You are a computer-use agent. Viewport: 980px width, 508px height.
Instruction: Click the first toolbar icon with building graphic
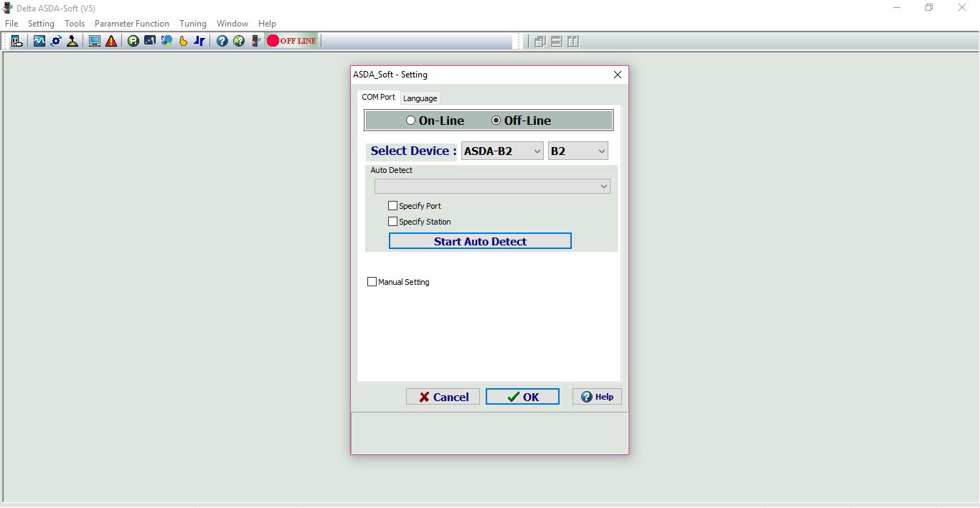[17, 41]
